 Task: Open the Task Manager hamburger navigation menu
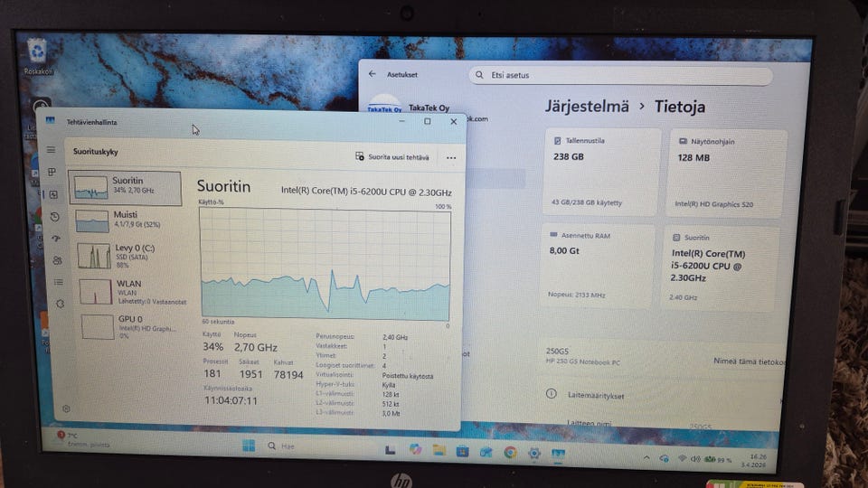coord(51,150)
